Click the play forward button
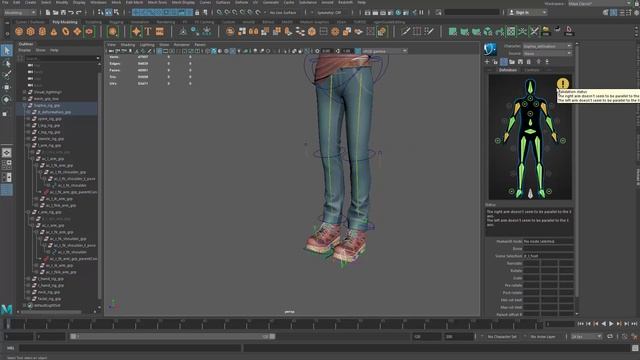 [611, 324]
